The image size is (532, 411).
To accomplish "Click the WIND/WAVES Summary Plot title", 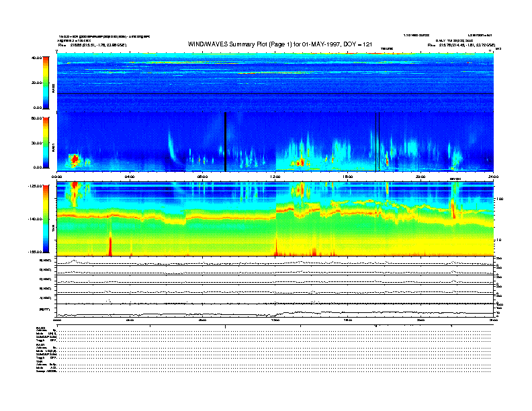I will (280, 44).
